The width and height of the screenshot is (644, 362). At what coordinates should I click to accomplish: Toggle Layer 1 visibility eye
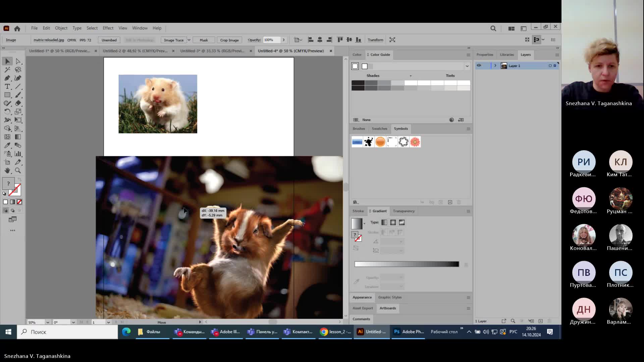479,66
